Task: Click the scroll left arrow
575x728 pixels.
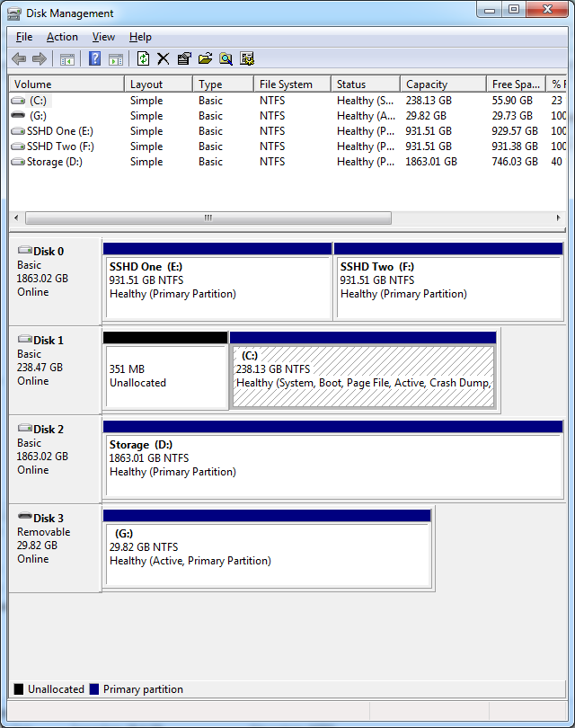Action: (17, 218)
